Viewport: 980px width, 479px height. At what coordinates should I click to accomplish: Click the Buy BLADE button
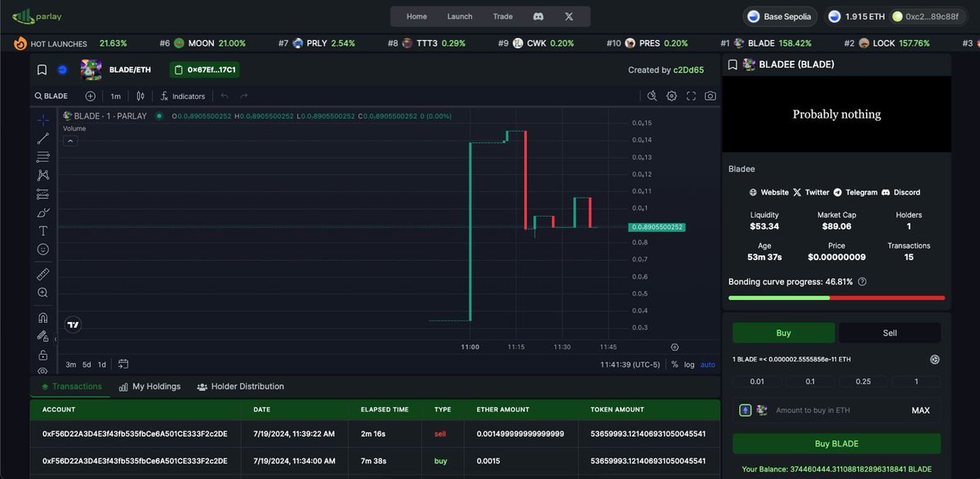tap(836, 444)
